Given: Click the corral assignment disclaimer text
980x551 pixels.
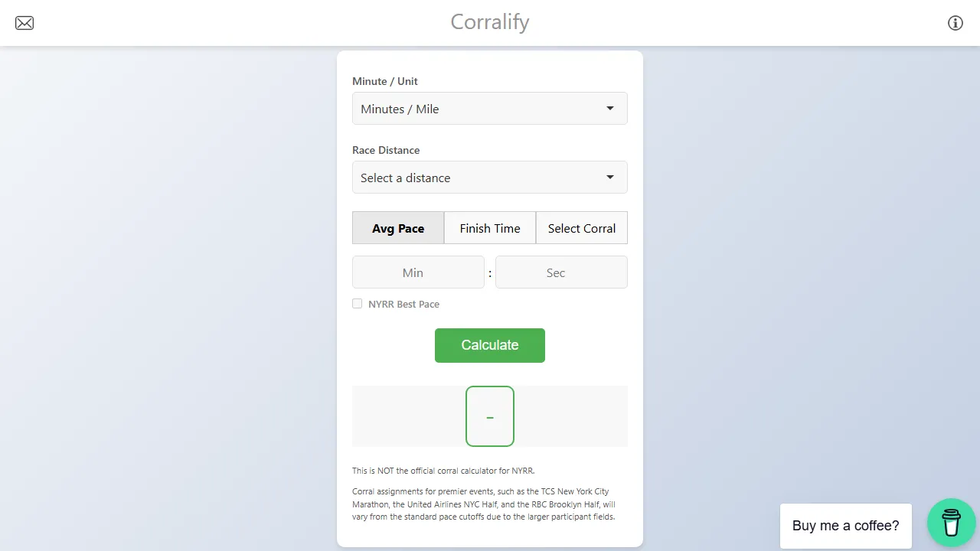Looking at the screenshot, I should 482,504.
